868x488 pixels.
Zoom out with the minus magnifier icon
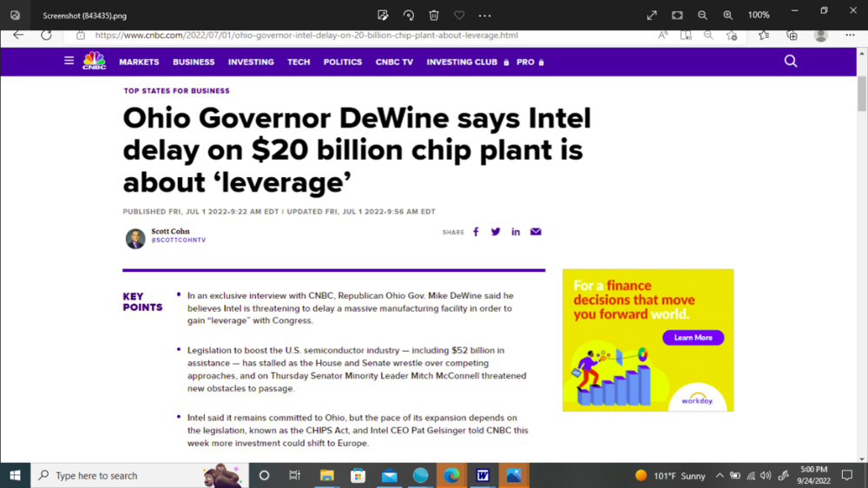[x=702, y=16]
